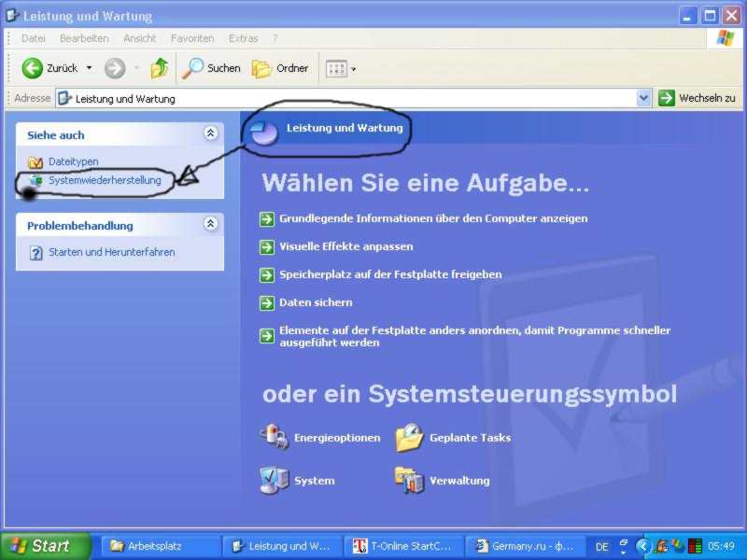Screen dimensions: 747x560
Task: Select Grundlegende Informationen über den Computer anzeigen
Action: click(433, 218)
